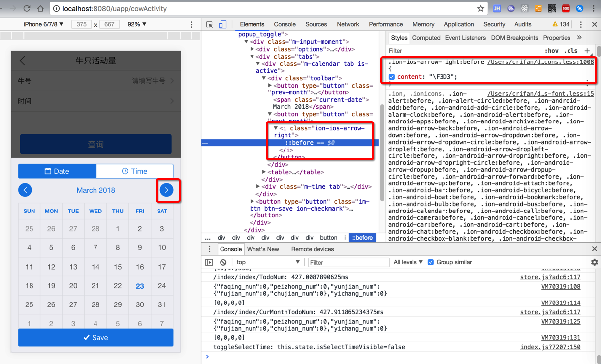Clear the console messages
The width and height of the screenshot is (601, 364).
(x=223, y=262)
